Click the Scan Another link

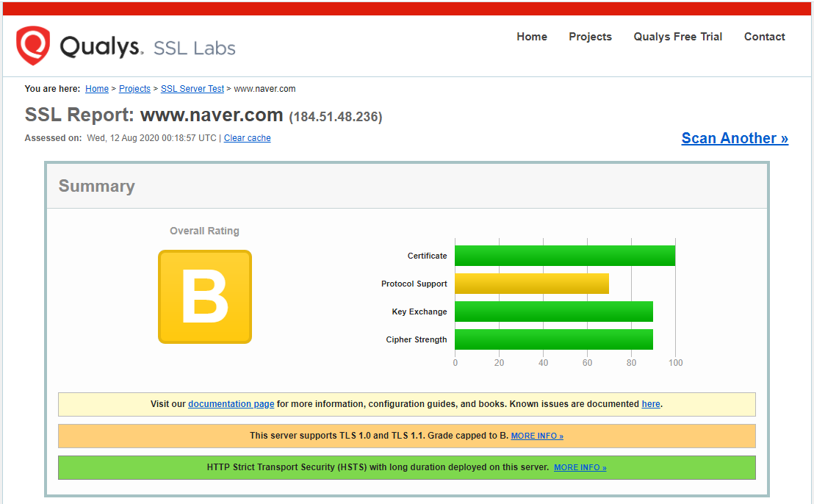tap(735, 138)
